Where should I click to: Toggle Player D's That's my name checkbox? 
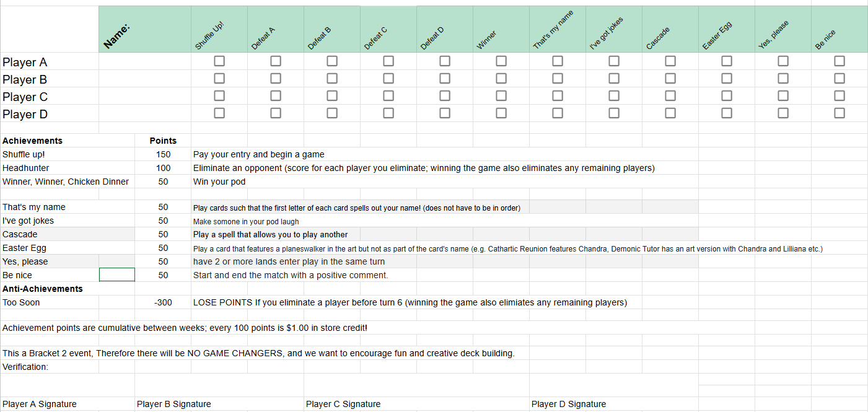(x=558, y=113)
